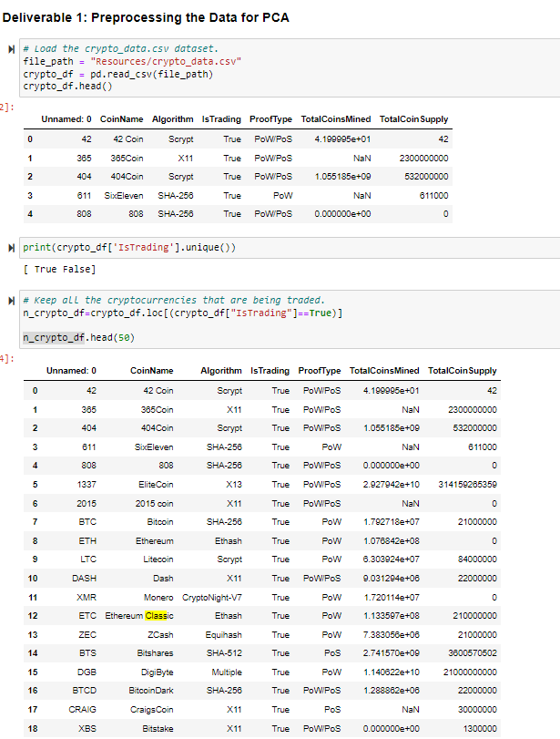Click into the n_crypto_df.loc code cell
The width and height of the screenshot is (560, 739).
(290, 319)
